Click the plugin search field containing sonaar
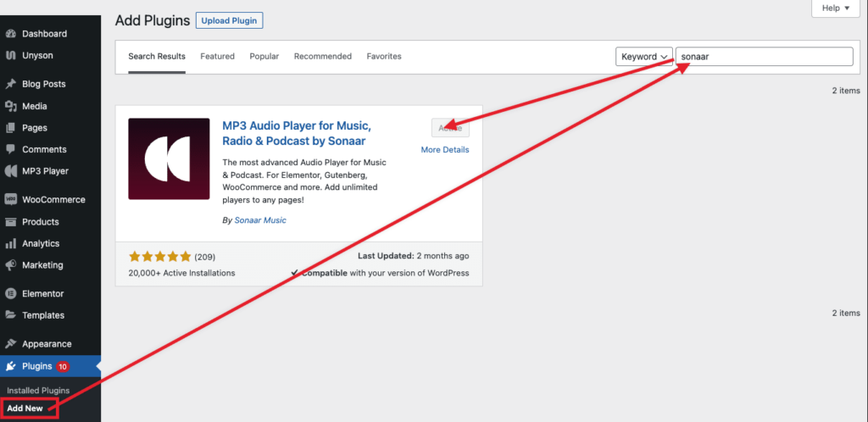868x422 pixels. coord(764,57)
